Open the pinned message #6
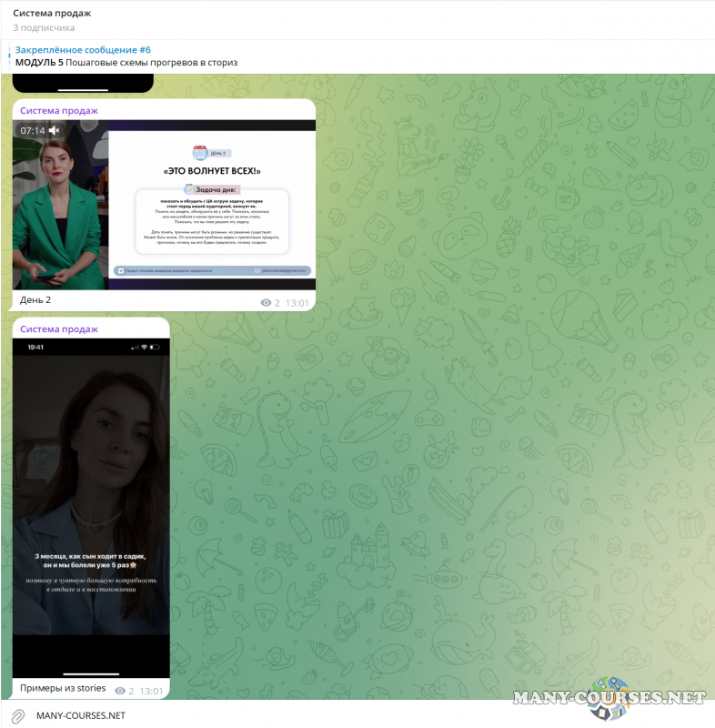Screen dimensions: 715x728 coord(127,56)
